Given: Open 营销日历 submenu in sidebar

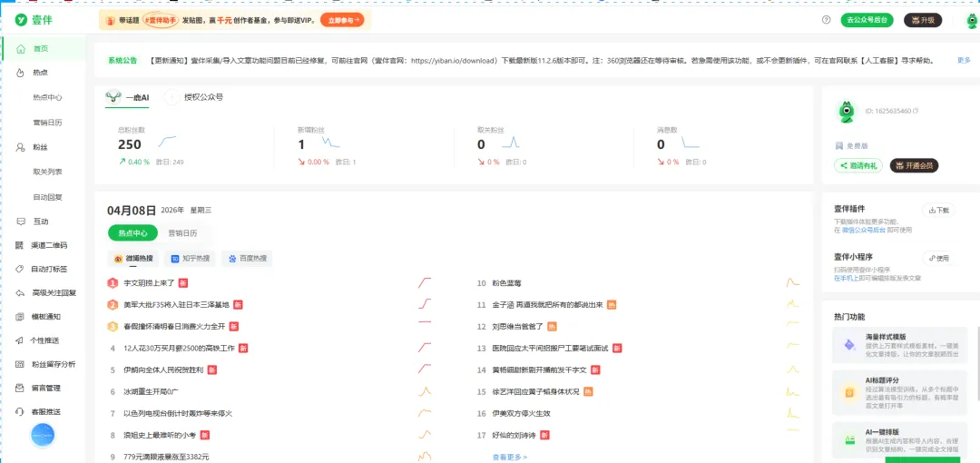Looking at the screenshot, I should [47, 122].
